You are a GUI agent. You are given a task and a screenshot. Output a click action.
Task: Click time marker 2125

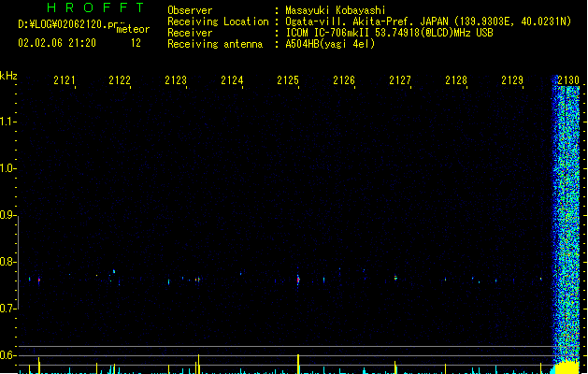click(x=288, y=80)
